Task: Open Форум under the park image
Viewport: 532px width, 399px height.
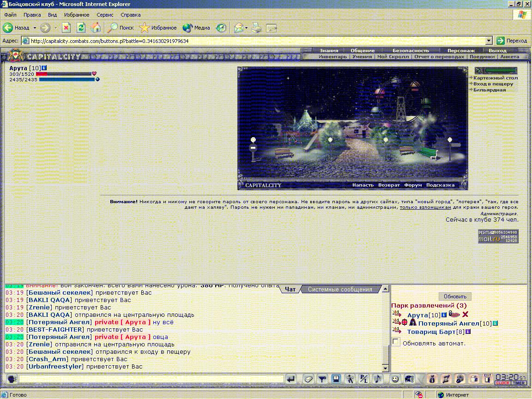Action: pyautogui.click(x=413, y=185)
